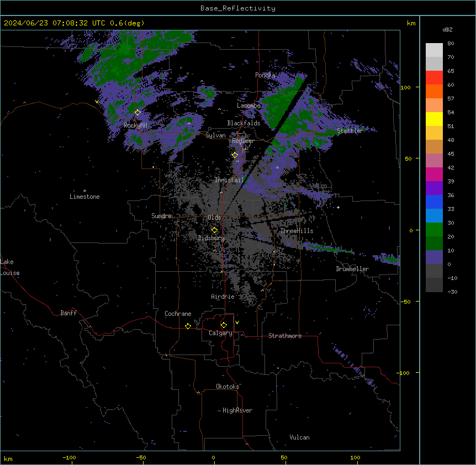
Task: Click the -100 km mark on the bottom axis
Action: [69, 457]
